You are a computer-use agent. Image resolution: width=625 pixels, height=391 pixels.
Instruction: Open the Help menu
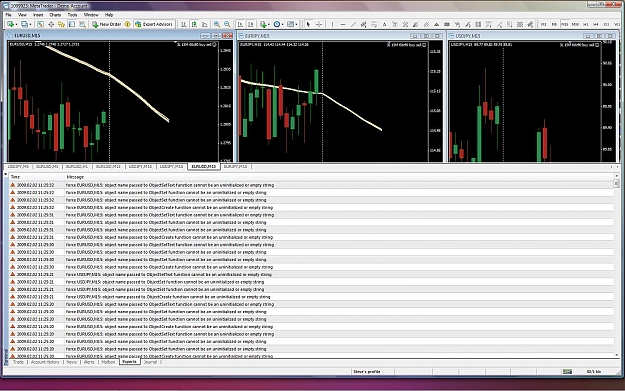pos(109,15)
